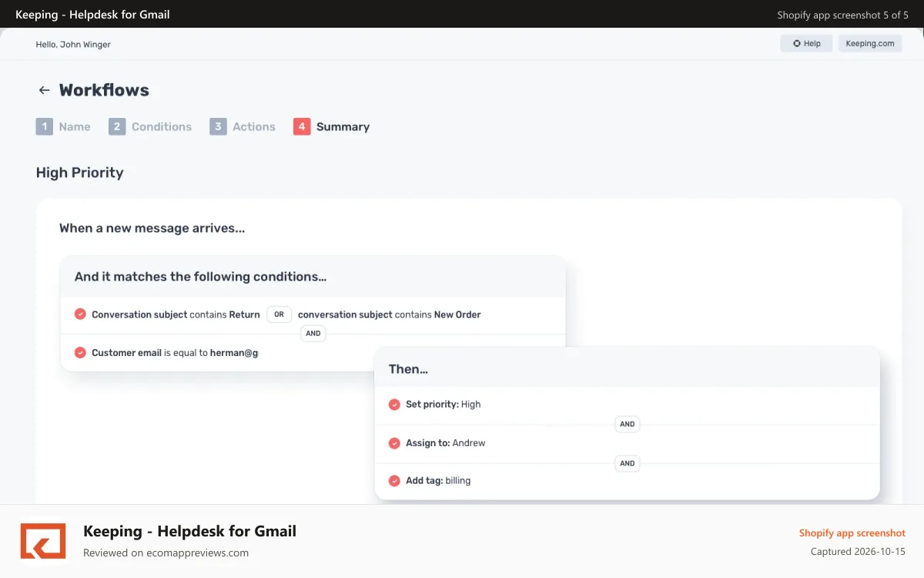This screenshot has height=578, width=924.
Task: Click the High Priority workflow title
Action: click(79, 173)
